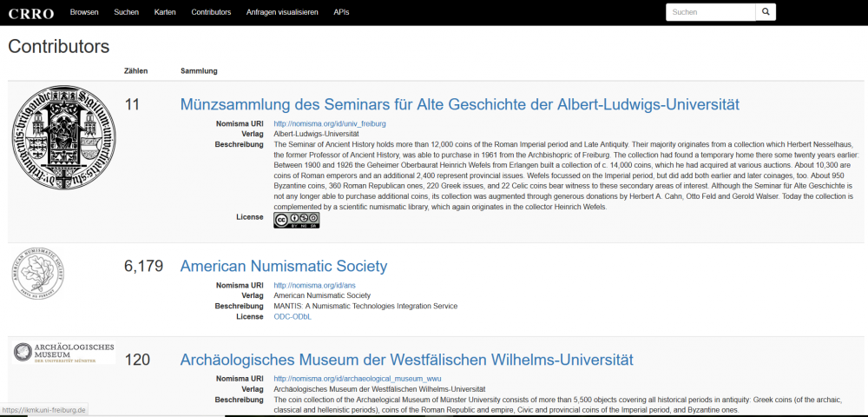
Task: Focus the Suchen search input field
Action: click(x=709, y=12)
